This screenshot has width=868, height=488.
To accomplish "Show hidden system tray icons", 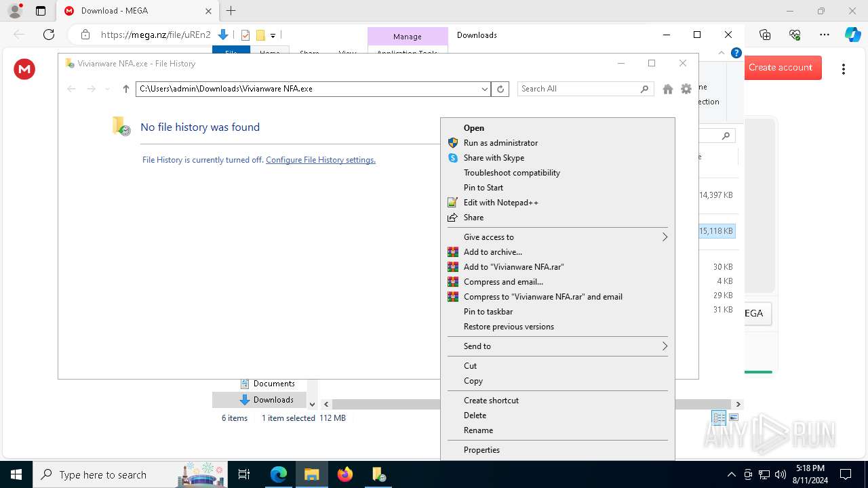I will pyautogui.click(x=731, y=474).
